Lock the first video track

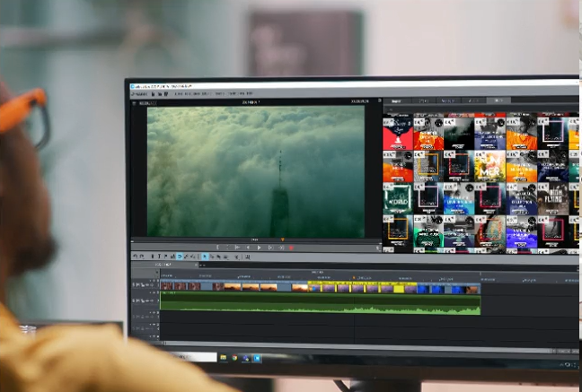click(x=143, y=285)
